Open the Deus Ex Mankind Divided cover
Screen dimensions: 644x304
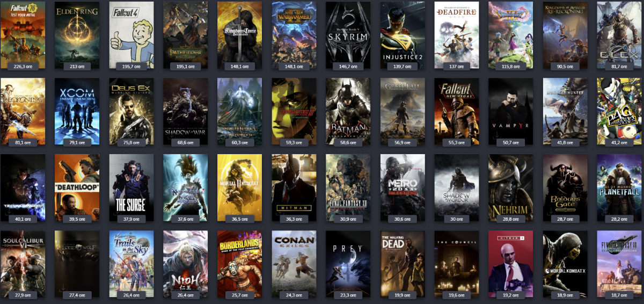click(131, 112)
